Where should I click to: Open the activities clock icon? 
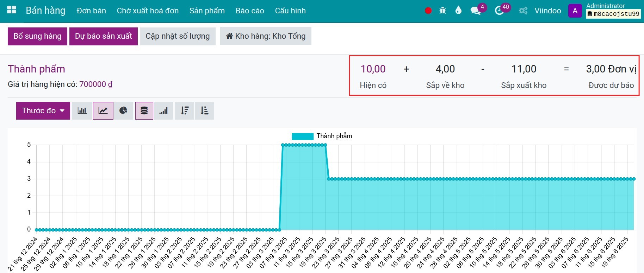pos(499,11)
